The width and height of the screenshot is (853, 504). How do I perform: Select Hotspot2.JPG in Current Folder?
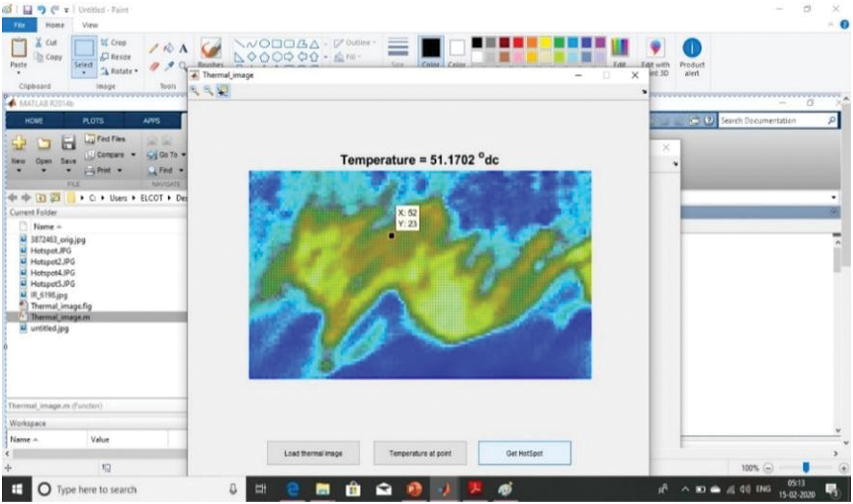(x=52, y=262)
